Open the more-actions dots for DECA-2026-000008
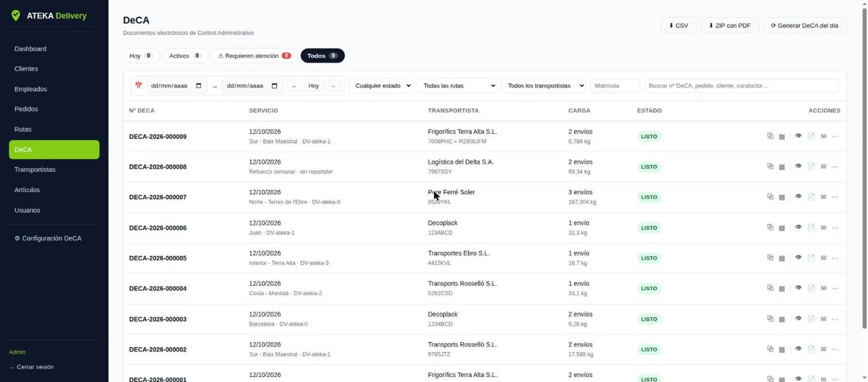The image size is (868, 382). [835, 167]
